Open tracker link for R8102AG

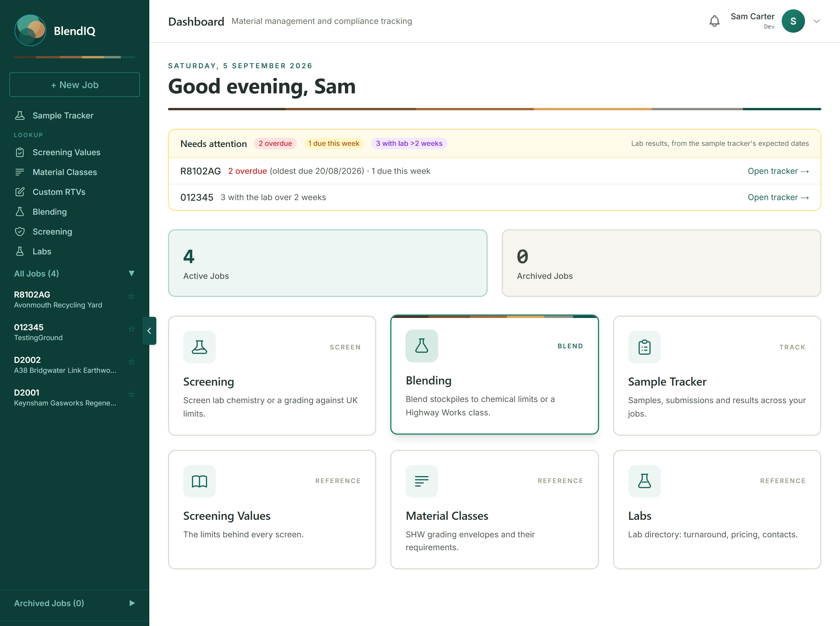(778, 171)
